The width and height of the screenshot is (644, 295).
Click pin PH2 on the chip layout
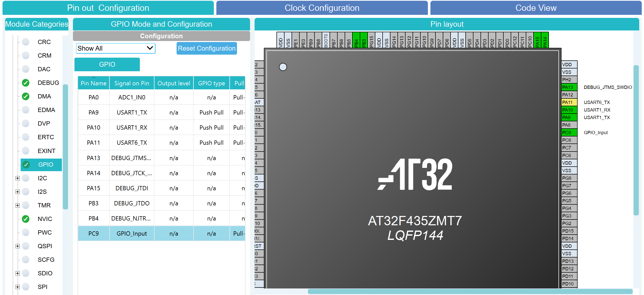click(x=569, y=80)
